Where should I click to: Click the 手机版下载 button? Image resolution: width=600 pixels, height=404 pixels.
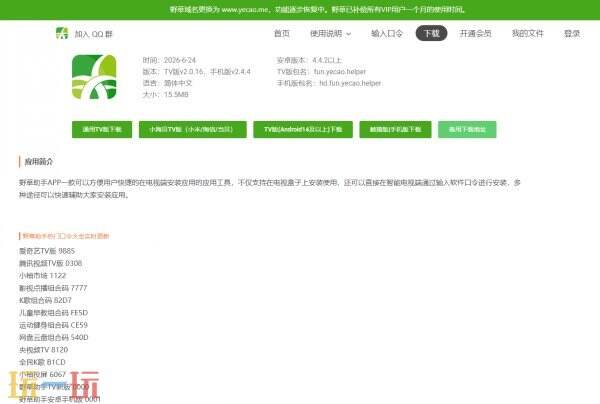(x=395, y=129)
